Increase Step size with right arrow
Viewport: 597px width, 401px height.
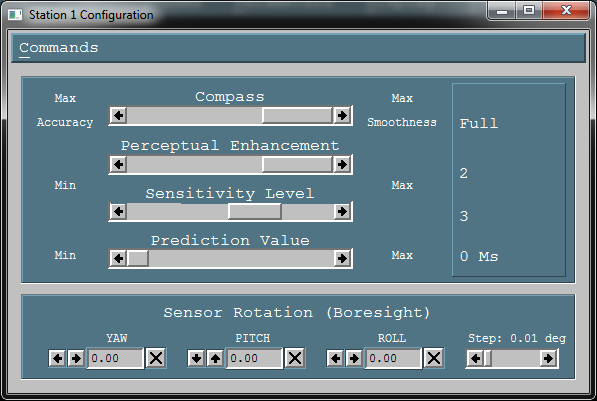[x=548, y=358]
